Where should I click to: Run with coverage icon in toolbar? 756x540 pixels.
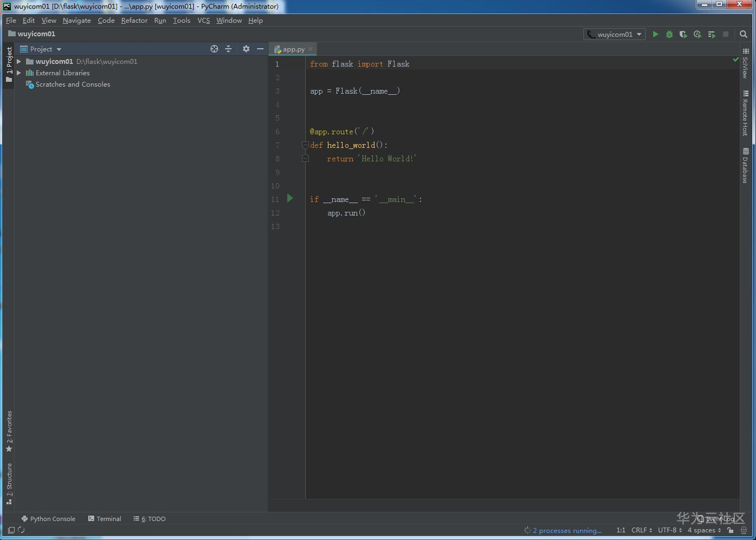[683, 34]
